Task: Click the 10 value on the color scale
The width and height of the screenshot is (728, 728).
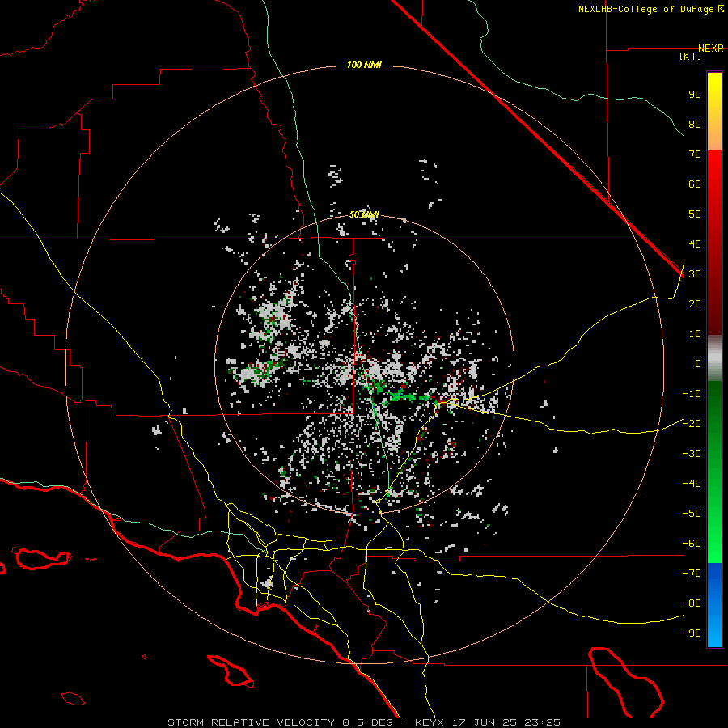Action: pos(695,334)
